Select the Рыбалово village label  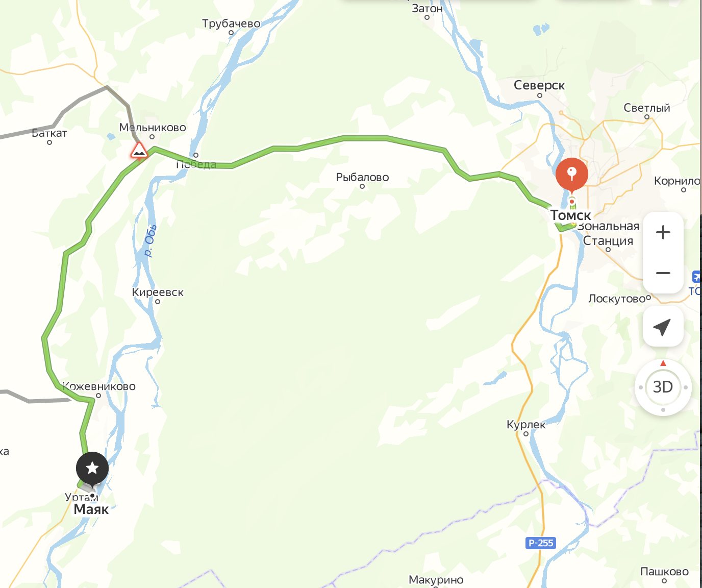click(x=362, y=177)
